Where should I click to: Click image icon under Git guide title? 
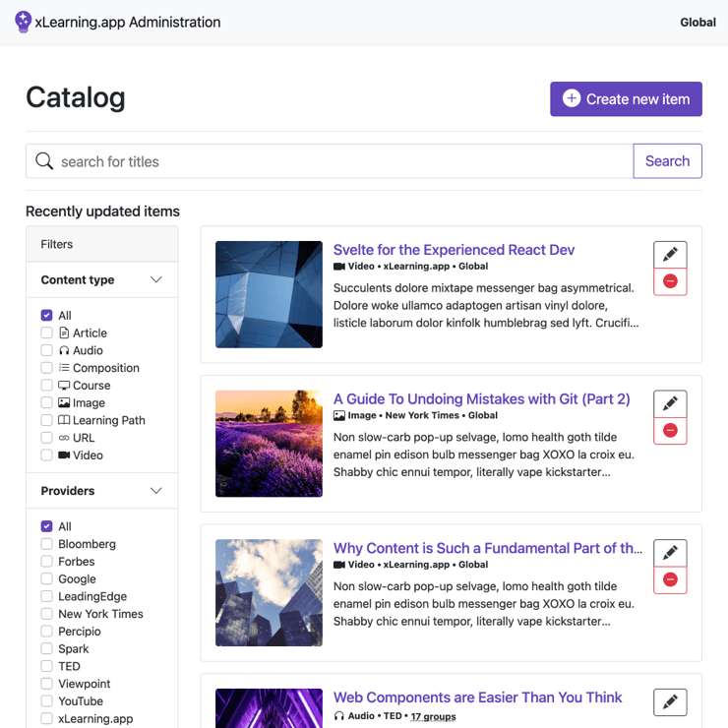coord(339,415)
